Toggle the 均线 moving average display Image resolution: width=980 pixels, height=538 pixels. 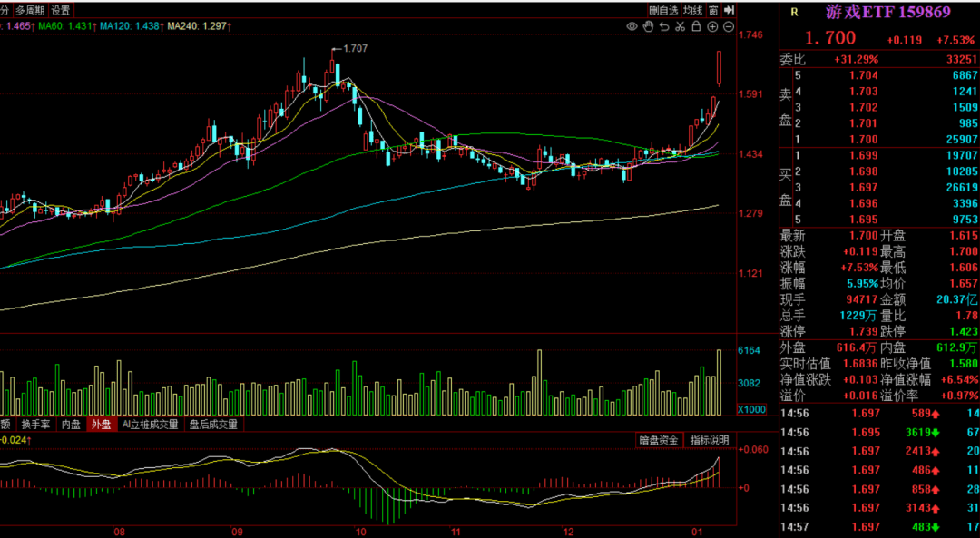click(x=693, y=11)
